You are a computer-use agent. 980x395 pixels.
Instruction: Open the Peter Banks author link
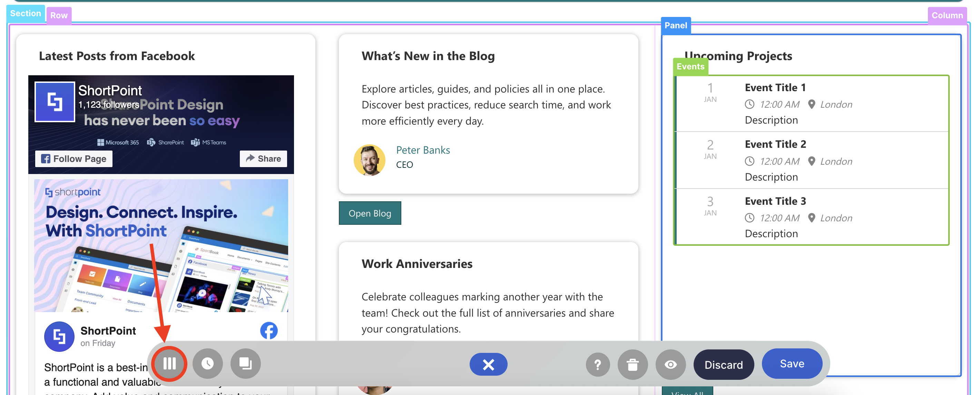pyautogui.click(x=423, y=150)
